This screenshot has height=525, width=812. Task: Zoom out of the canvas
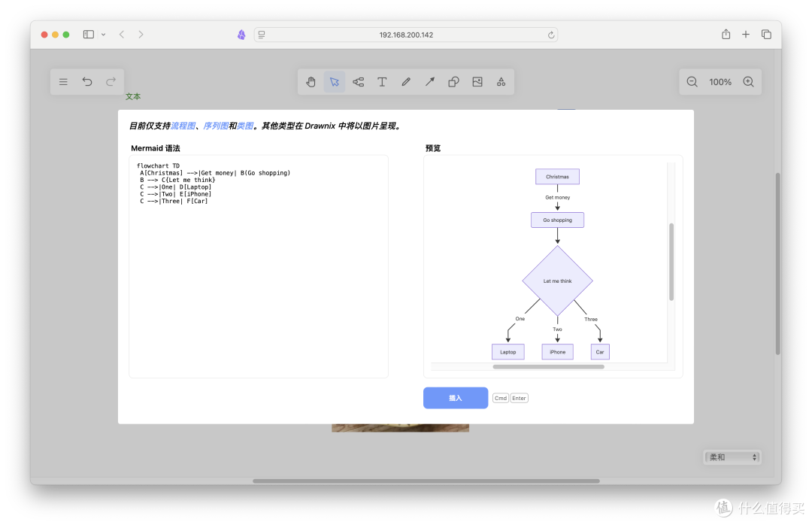[x=692, y=81]
